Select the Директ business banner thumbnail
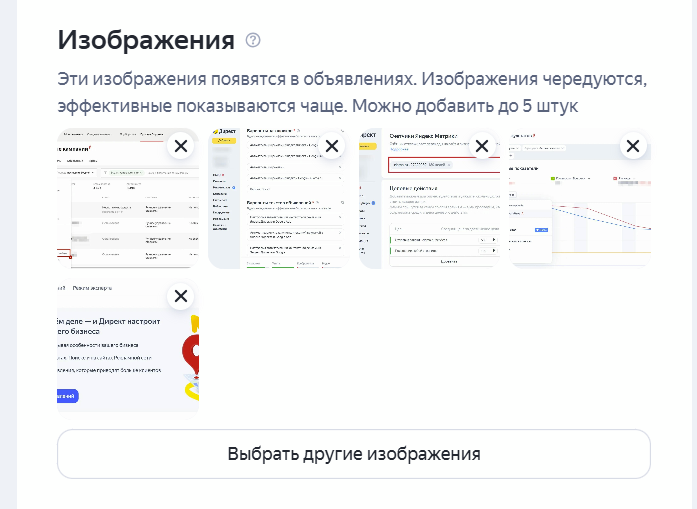The image size is (697, 509). 128,349
